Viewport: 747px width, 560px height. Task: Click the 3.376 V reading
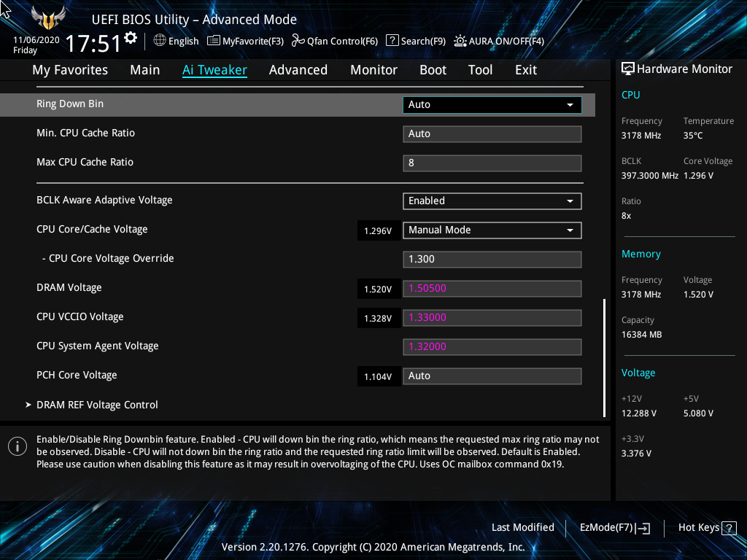click(636, 454)
